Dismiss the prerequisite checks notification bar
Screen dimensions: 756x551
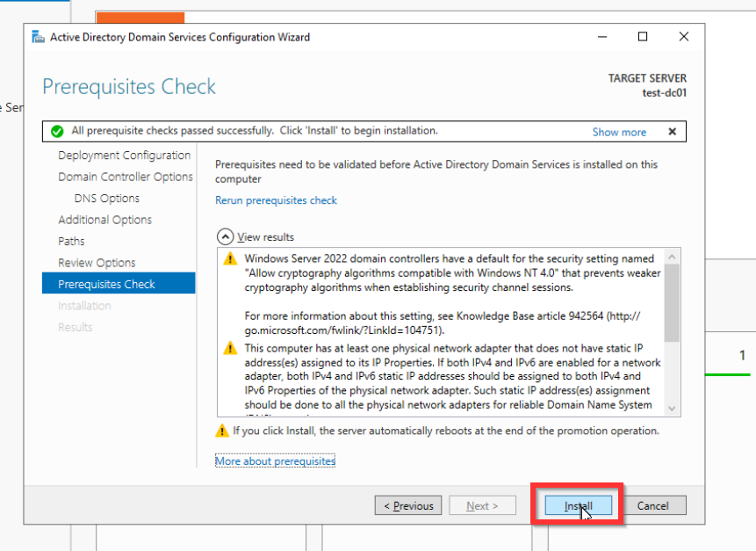pos(672,132)
